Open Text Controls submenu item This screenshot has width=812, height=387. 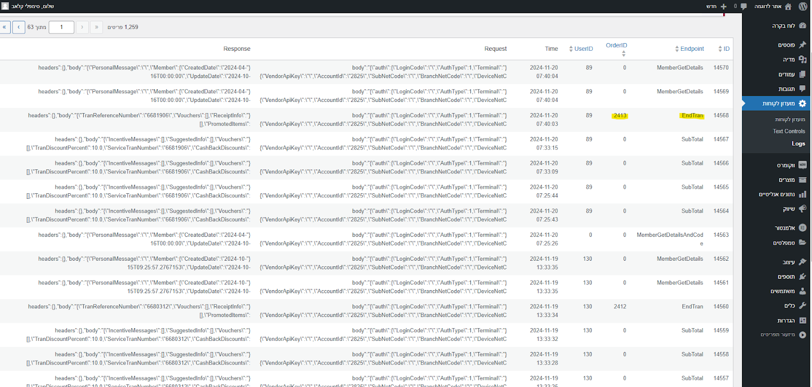789,131
